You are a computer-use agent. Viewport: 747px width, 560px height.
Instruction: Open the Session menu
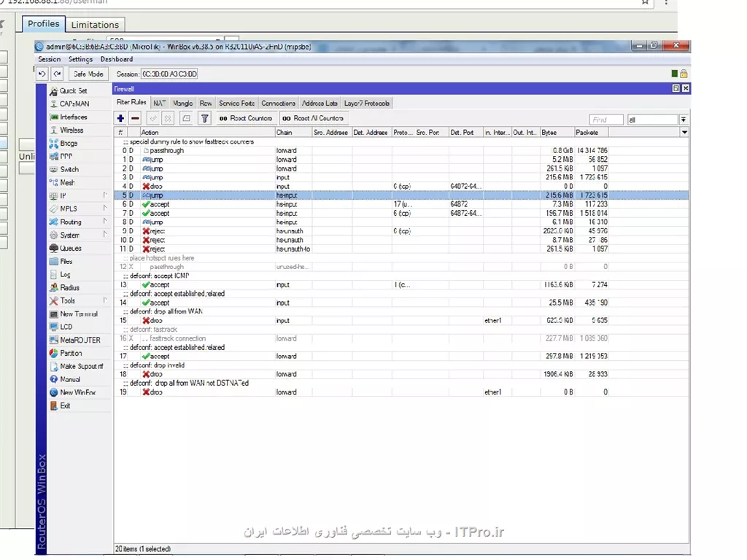pos(50,60)
